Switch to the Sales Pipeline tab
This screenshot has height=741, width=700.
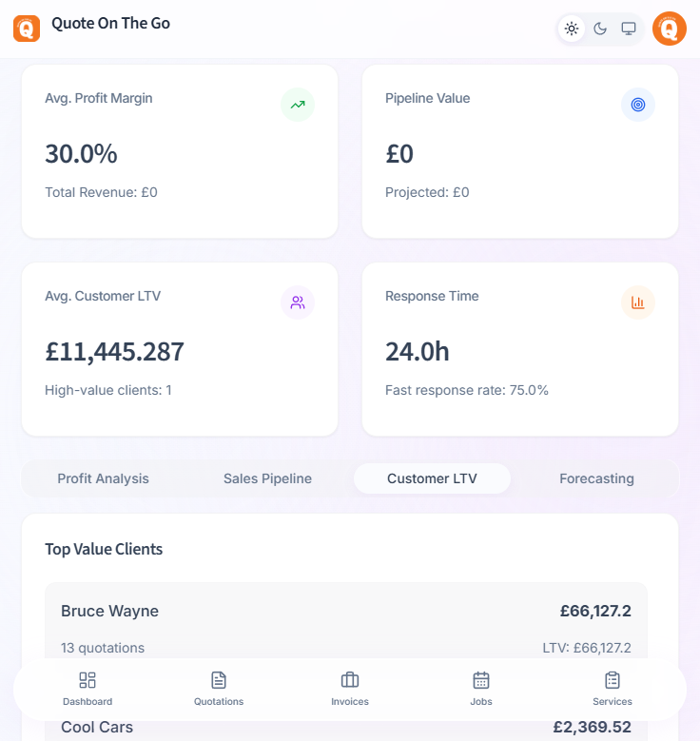267,478
